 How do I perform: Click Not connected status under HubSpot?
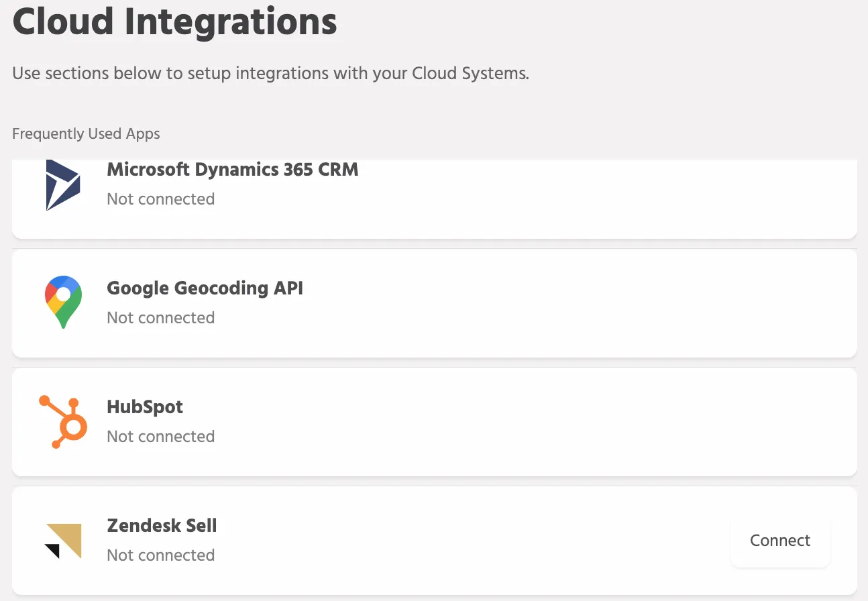(161, 437)
